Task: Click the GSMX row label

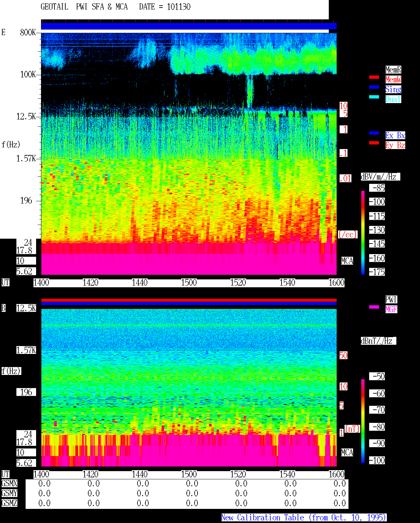Action: click(x=9, y=484)
